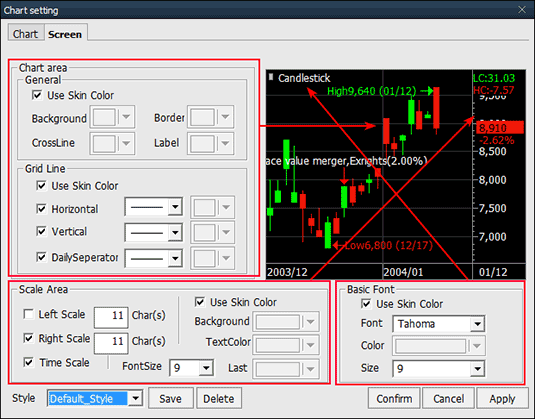The width and height of the screenshot is (535, 419).
Task: Switch to the Chart tab
Action: 26,33
